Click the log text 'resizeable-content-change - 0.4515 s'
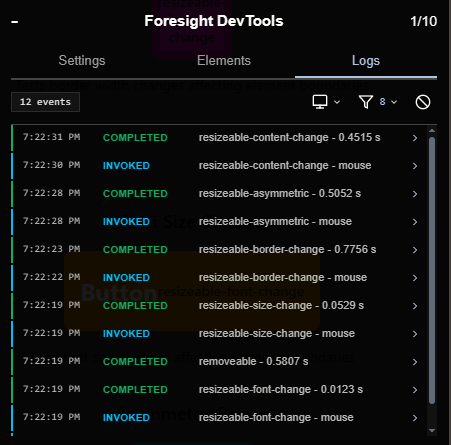The image size is (451, 445). (289, 137)
